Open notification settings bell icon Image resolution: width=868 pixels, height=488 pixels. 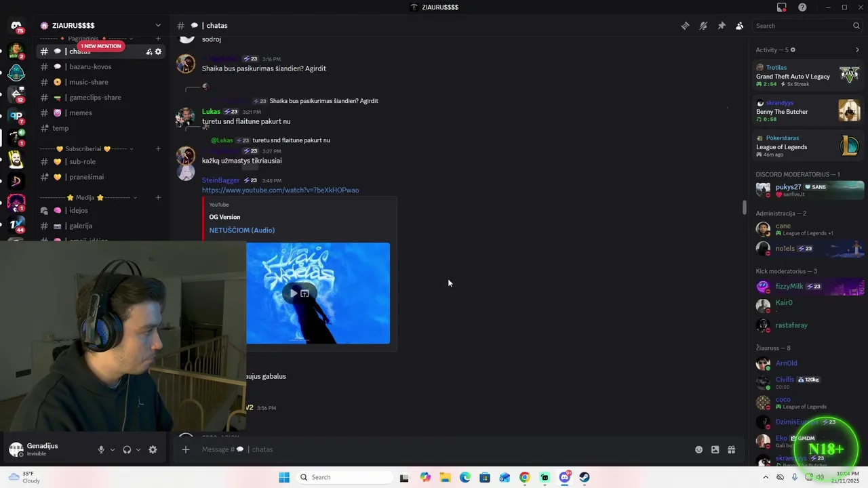coord(703,26)
